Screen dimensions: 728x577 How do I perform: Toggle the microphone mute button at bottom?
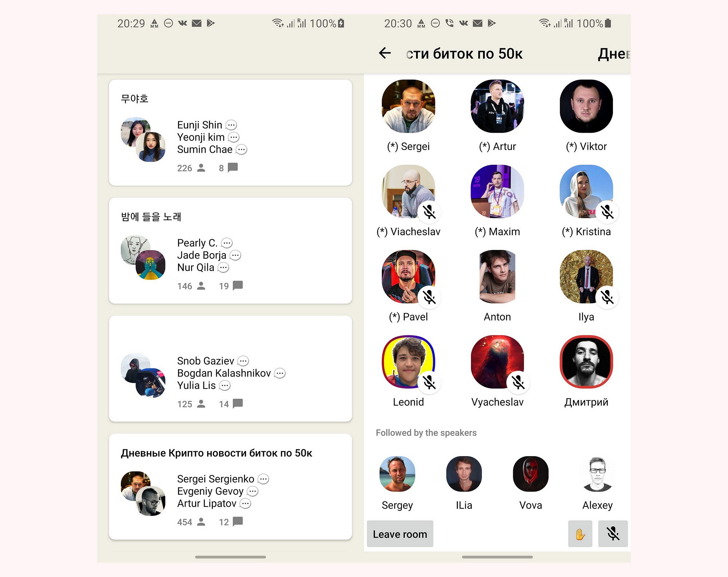pos(613,534)
